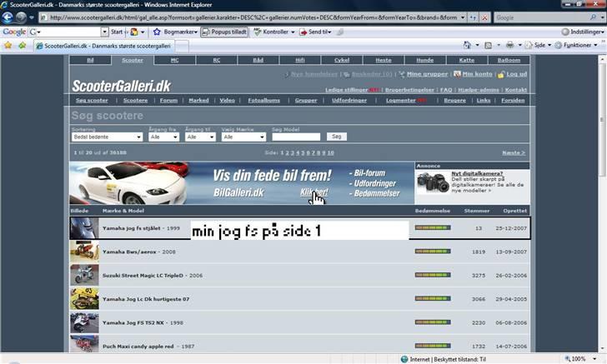Open Indstillinger settings in Google toolbar
The width and height of the screenshot is (607, 364).
[x=582, y=32]
